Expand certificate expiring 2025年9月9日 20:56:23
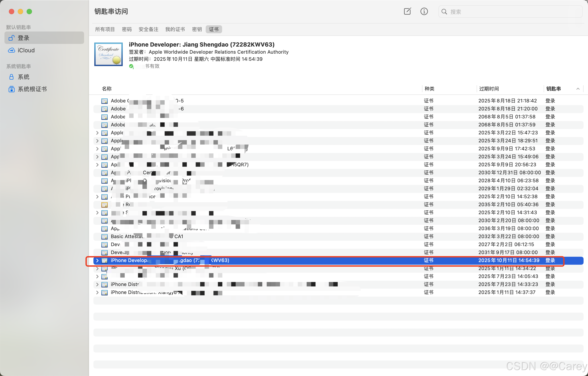 pyautogui.click(x=97, y=165)
